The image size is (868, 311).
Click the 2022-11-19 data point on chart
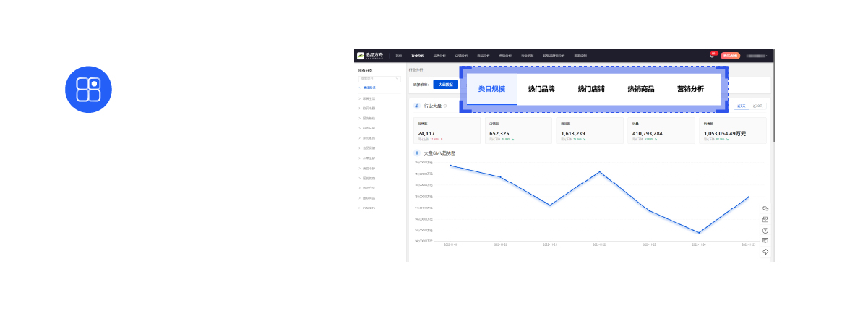click(451, 166)
